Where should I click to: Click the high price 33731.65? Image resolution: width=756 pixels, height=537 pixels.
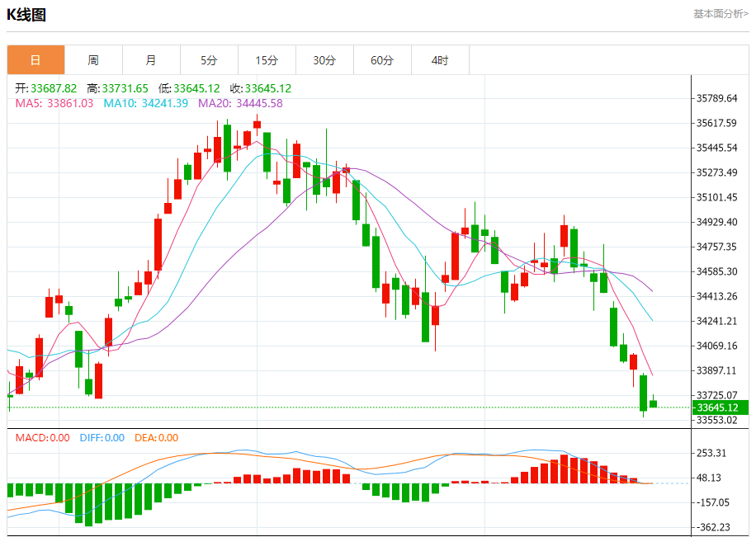tap(125, 89)
